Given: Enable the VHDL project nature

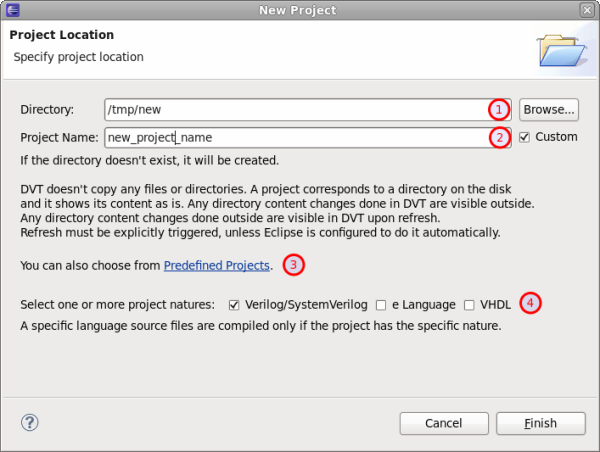Looking at the screenshot, I should pos(470,304).
